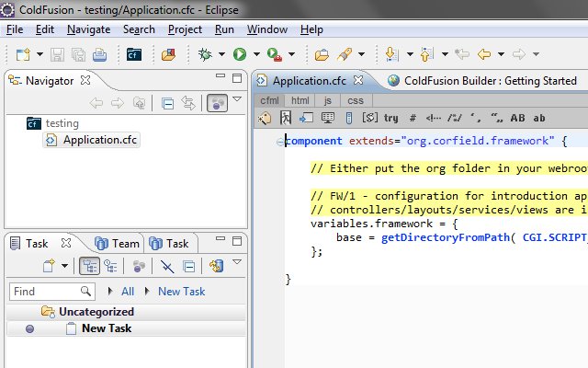Click the Save All toolbar icon
This screenshot has height=368, width=588.
click(78, 55)
